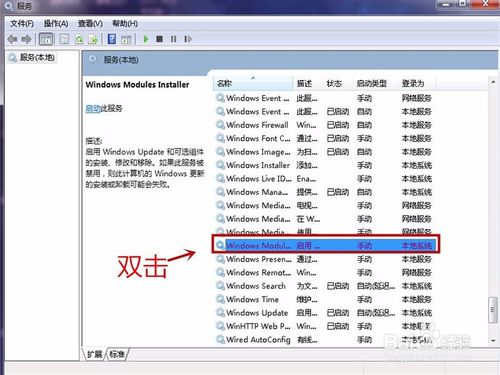Stop the service with the square stop icon

click(x=160, y=39)
